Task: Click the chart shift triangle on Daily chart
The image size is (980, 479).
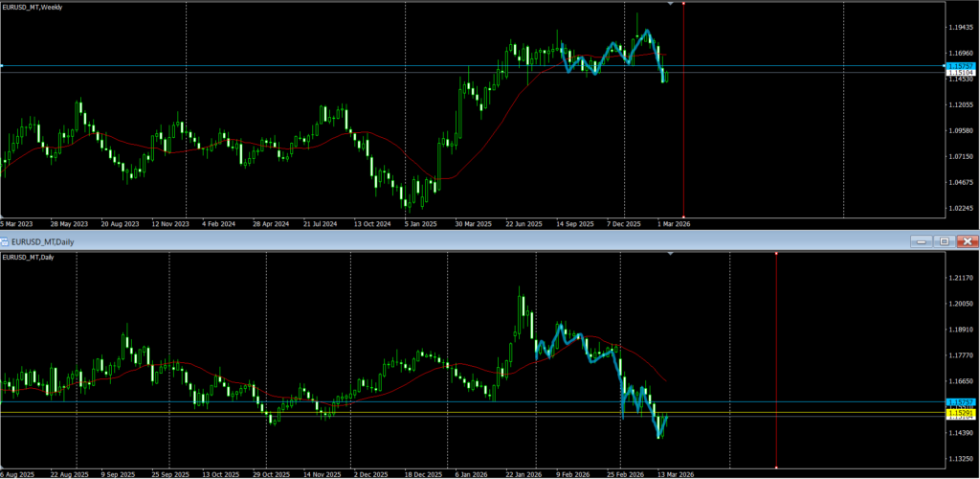Action: click(669, 254)
